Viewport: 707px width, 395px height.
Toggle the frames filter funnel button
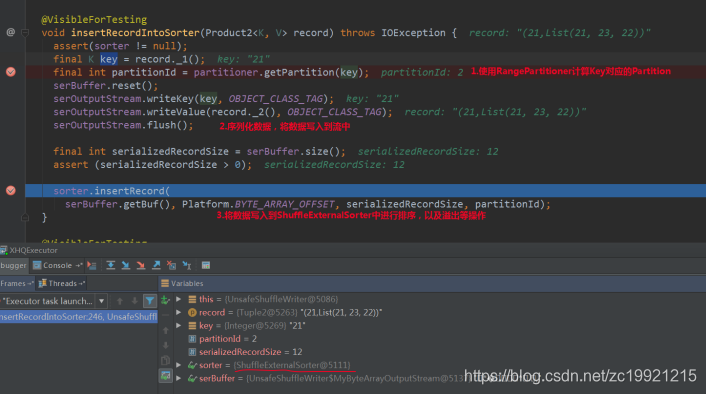coord(150,301)
